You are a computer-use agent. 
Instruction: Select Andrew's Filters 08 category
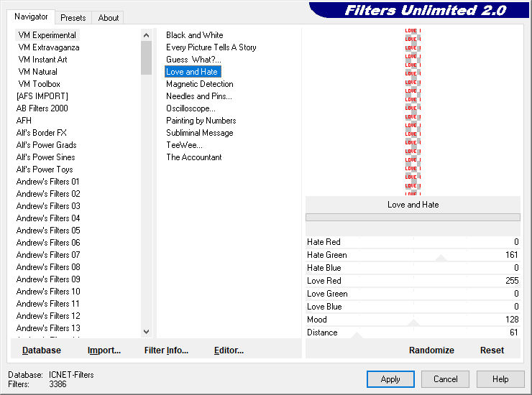coord(48,267)
